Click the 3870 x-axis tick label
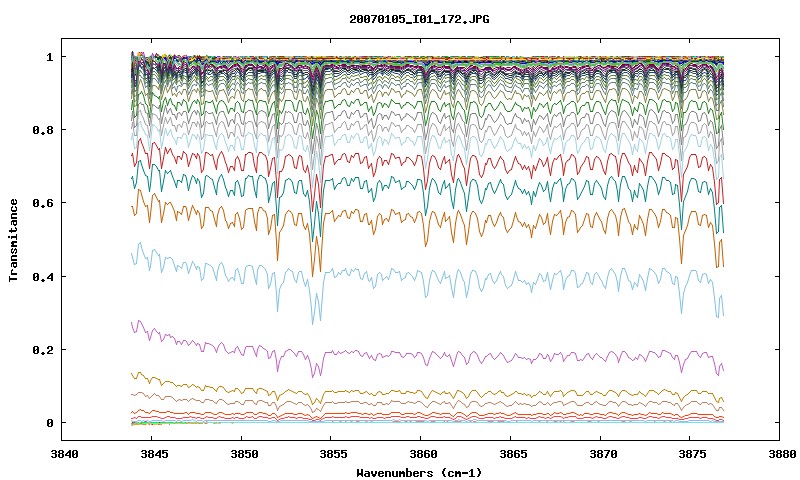The height and width of the screenshot is (480, 800). 601,453
